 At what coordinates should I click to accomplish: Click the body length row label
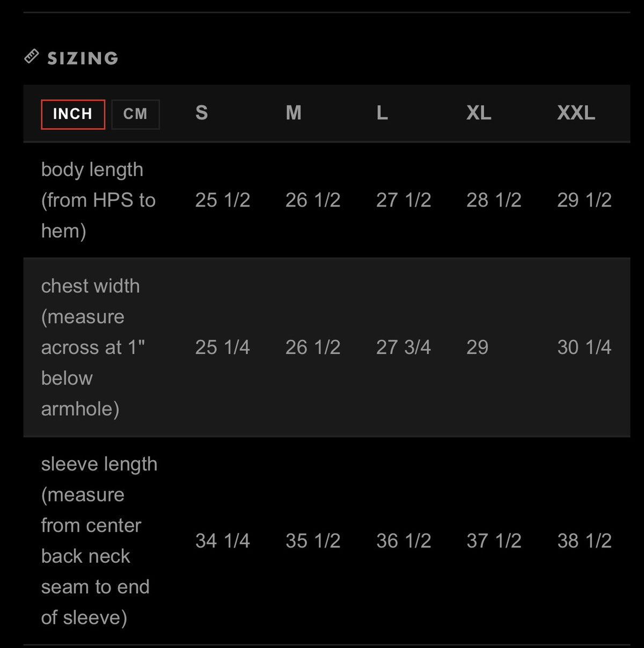point(98,200)
